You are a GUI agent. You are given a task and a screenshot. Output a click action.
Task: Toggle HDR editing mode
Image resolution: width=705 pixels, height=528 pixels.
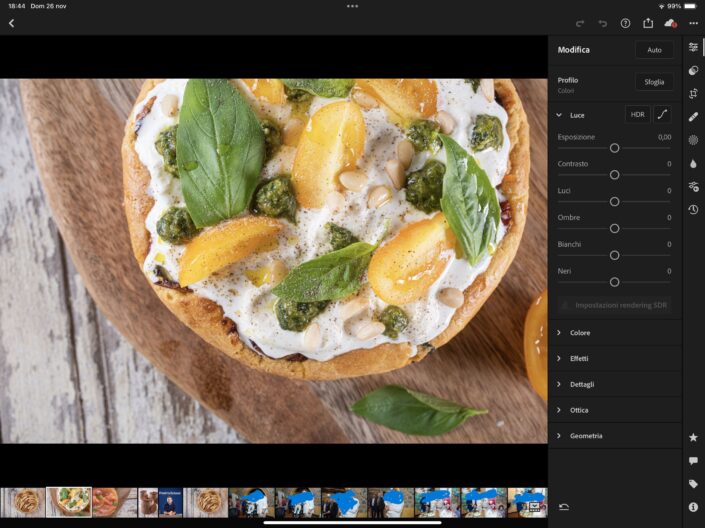(x=637, y=115)
